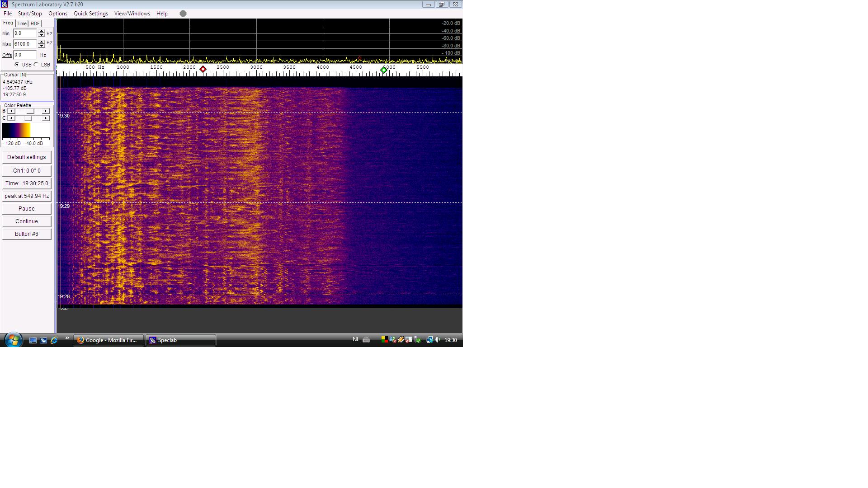
Task: Open the Quick Settings menu
Action: [x=90, y=14]
